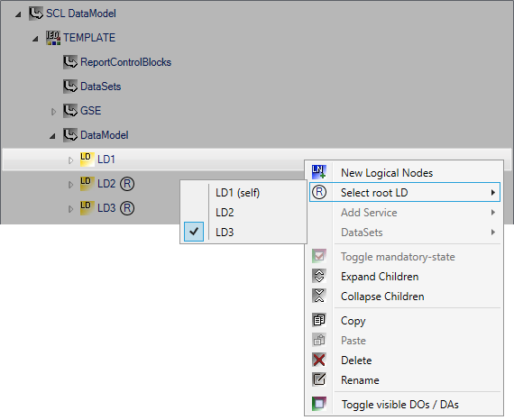Viewport: 514px width, 420px height.
Task: Click the Toggle visible DOs / DAs icon
Action: point(319,404)
